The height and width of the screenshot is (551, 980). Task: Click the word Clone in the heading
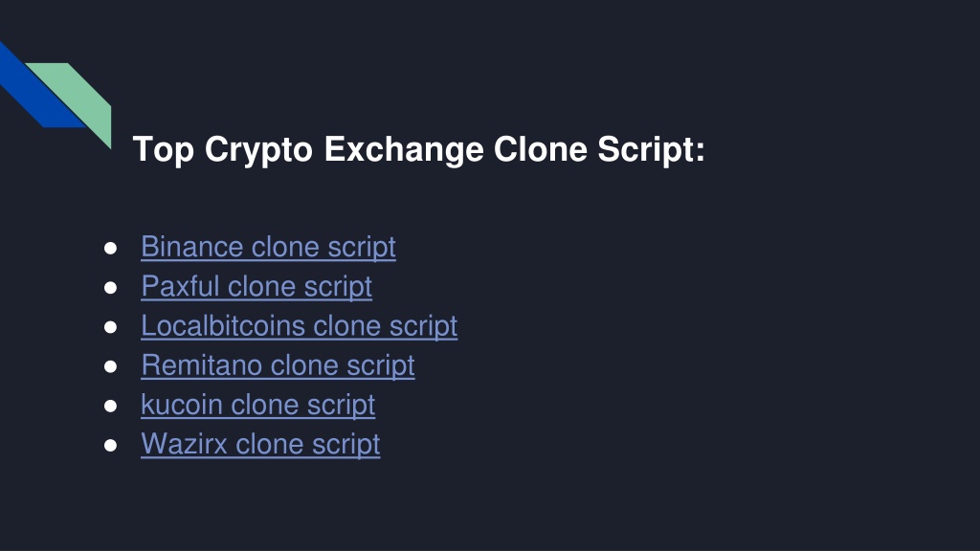(x=541, y=149)
